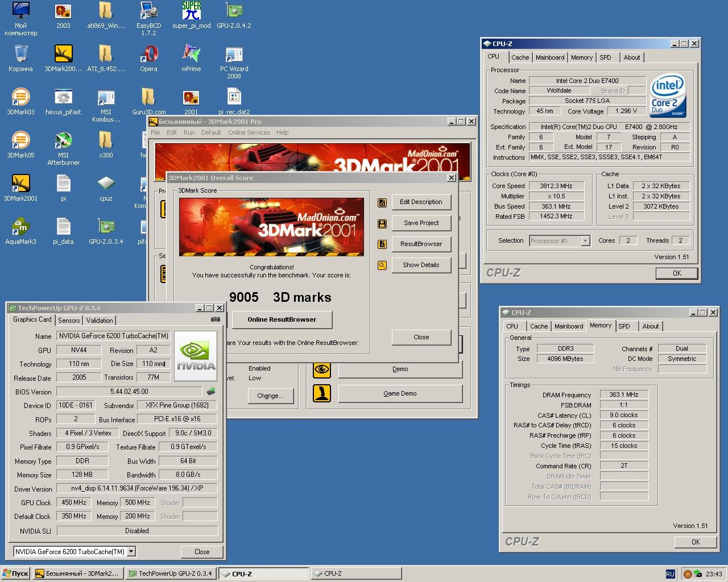Open the pi_data file icon
The image size is (728, 582).
(x=63, y=231)
